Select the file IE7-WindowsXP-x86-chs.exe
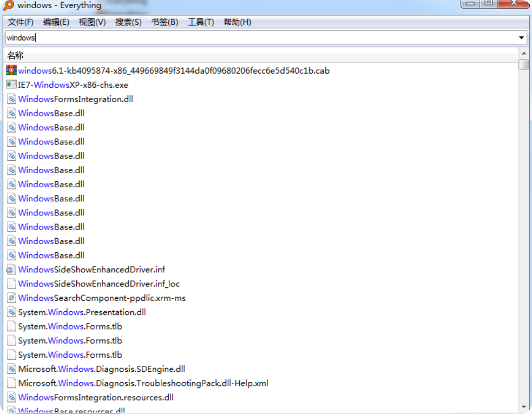Image resolution: width=532 pixels, height=414 pixels. coord(73,85)
